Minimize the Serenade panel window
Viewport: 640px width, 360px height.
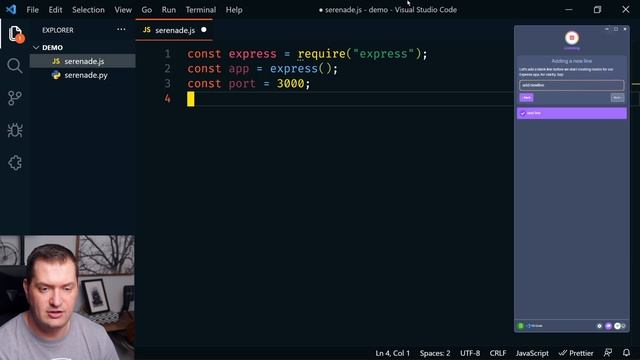click(607, 29)
